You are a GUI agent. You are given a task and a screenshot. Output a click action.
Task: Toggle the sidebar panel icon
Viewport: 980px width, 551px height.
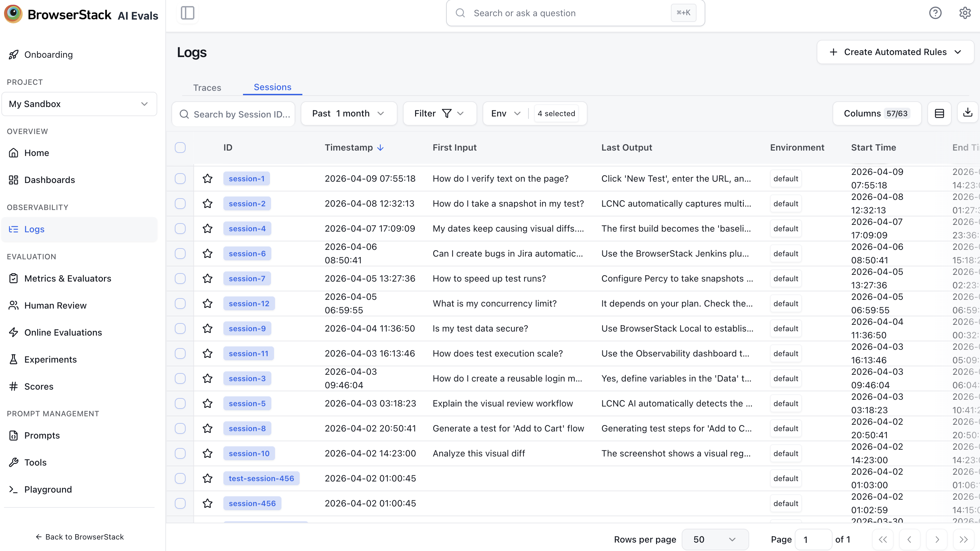[x=187, y=13]
